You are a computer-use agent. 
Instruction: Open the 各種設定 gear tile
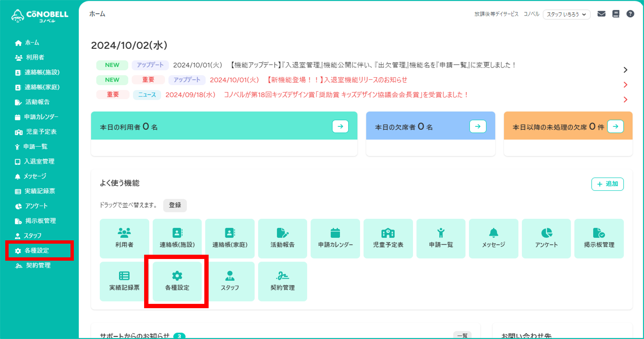point(177,281)
